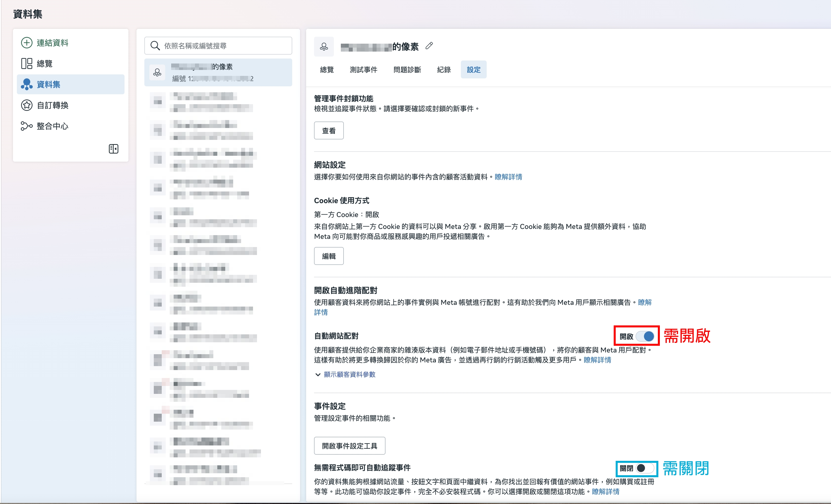Click 開啟事件設定工具 button
This screenshot has height=504, width=831.
tap(350, 446)
